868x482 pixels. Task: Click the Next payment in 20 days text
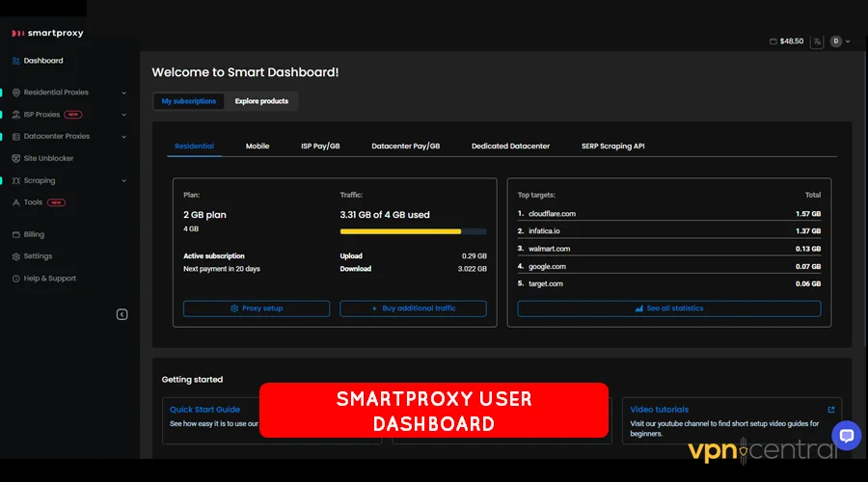(222, 269)
